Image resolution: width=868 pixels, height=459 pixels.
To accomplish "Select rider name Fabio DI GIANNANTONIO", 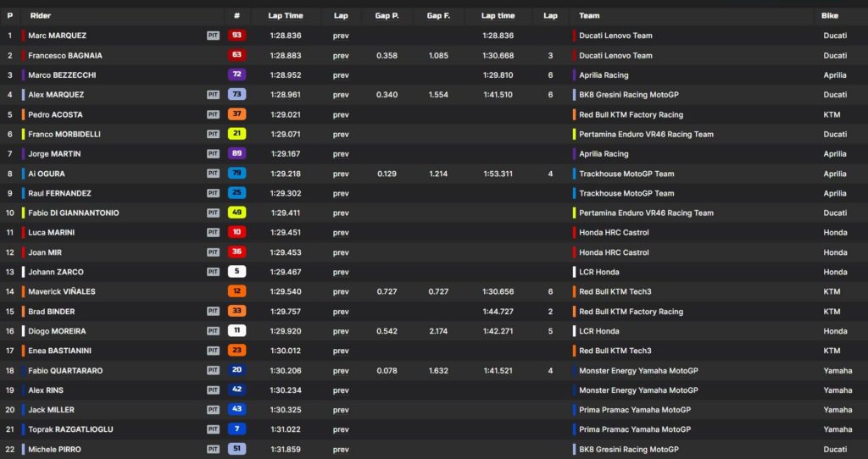I will pyautogui.click(x=74, y=213).
